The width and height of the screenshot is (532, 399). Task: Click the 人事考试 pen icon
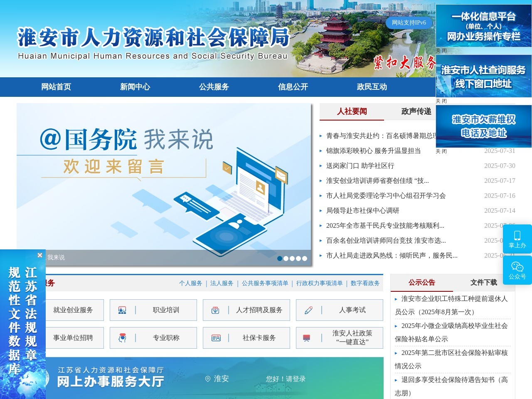pos(308,310)
